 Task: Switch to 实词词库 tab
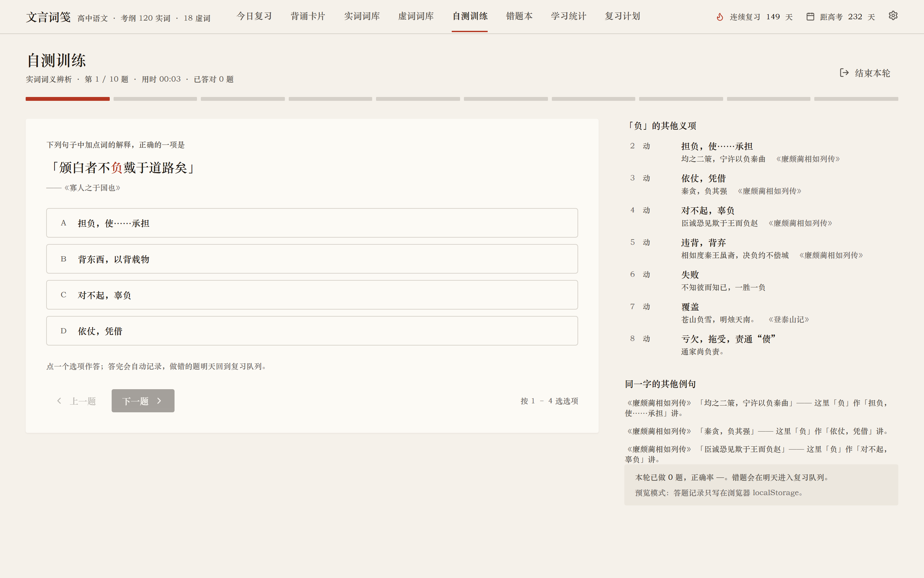[362, 16]
